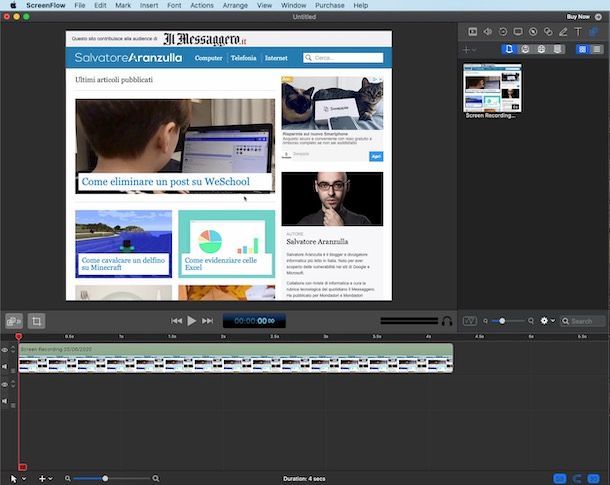Screen dimensions: 610x485
Task: Click the Buy Now button
Action: click(x=584, y=17)
